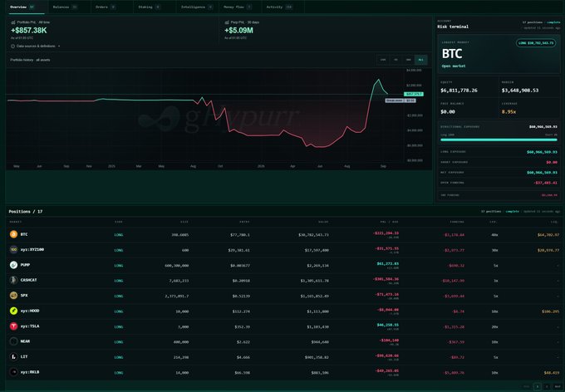Click the directional exposure progress bar
The height and width of the screenshot is (392, 565).
click(x=499, y=140)
